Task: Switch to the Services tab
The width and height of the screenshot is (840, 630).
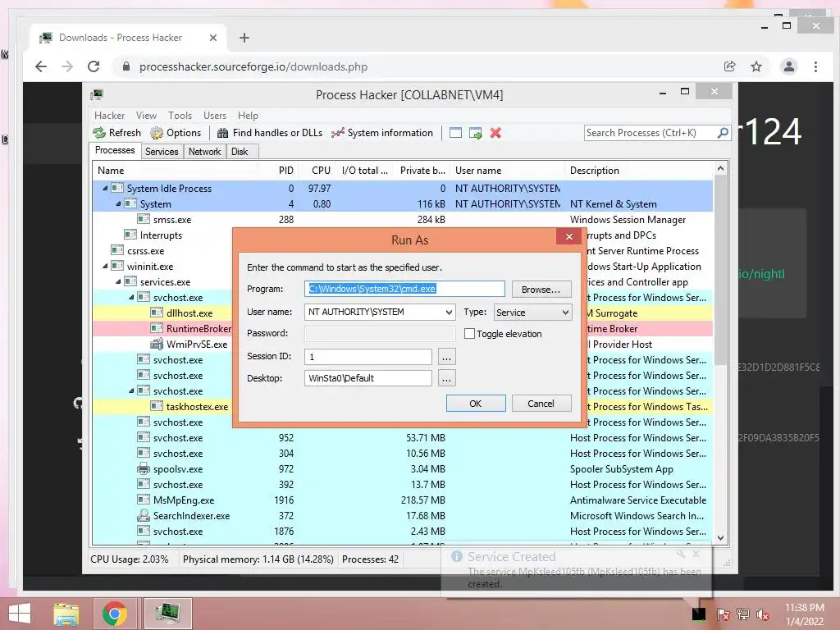Action: click(162, 152)
